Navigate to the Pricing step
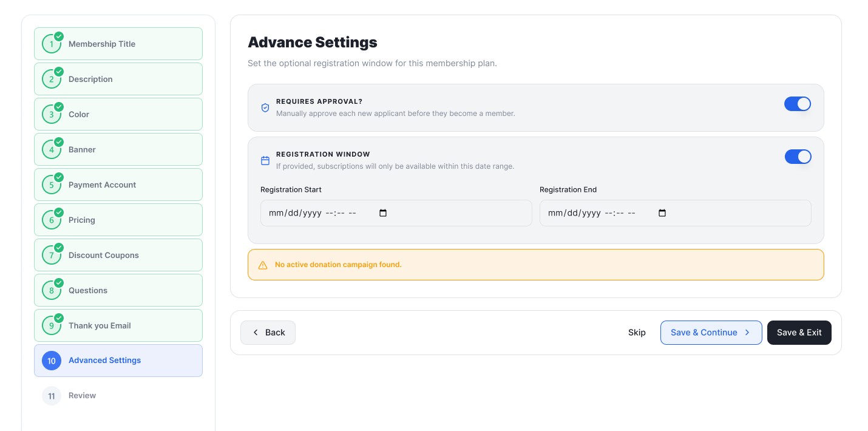 coord(118,220)
